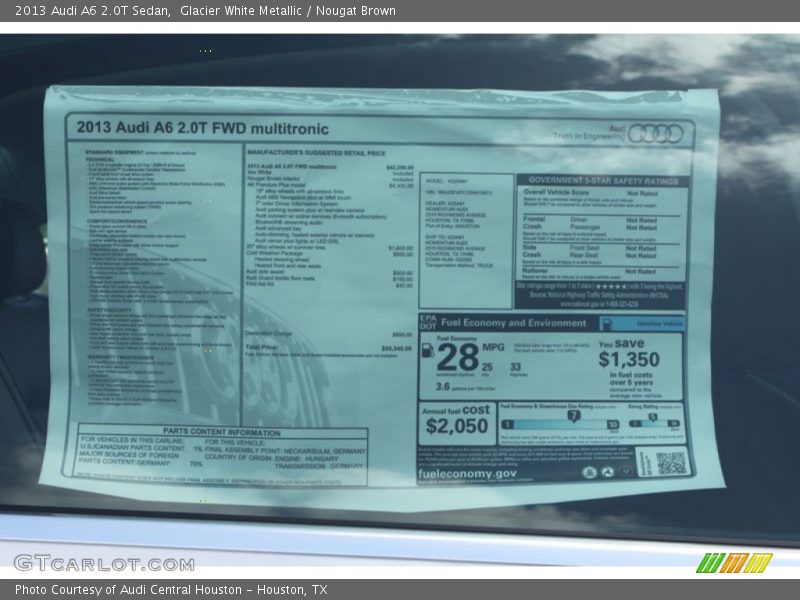Click the sticker heading '2013 Audi A6 2.0T FWD multitronic'
This screenshot has width=800, height=600.
pyautogui.click(x=203, y=128)
